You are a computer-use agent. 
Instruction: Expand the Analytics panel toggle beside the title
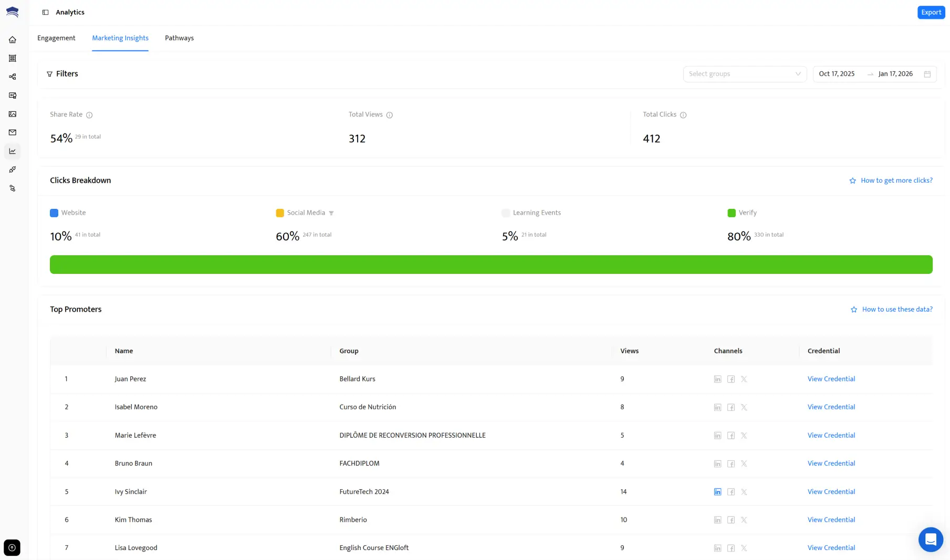pos(45,12)
